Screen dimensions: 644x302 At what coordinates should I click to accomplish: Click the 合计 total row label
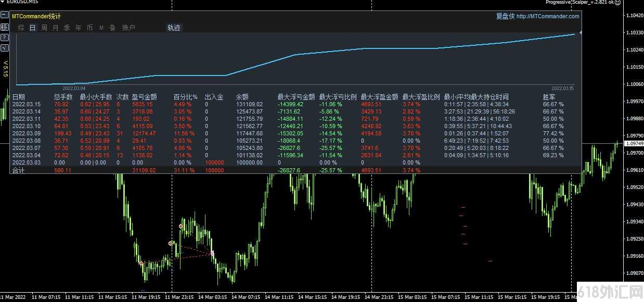pyautogui.click(x=18, y=170)
